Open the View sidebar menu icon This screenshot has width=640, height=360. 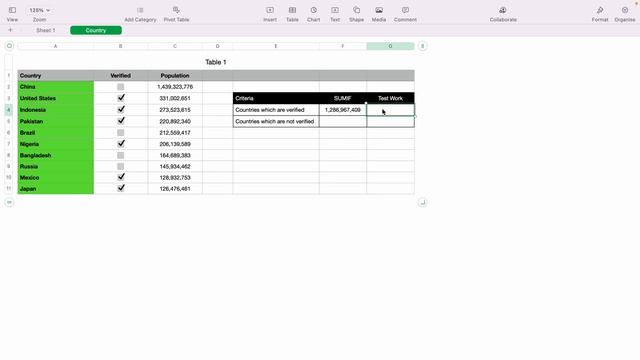pos(12,10)
